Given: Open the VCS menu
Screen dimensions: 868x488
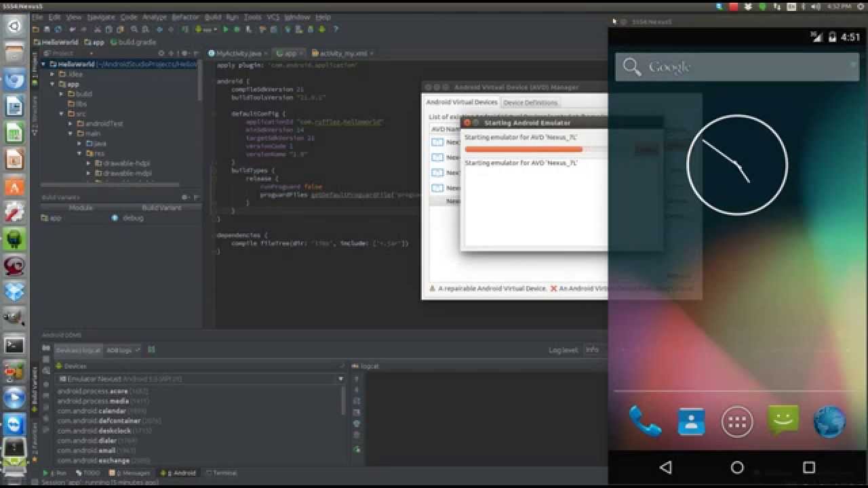Looking at the screenshot, I should (x=273, y=17).
